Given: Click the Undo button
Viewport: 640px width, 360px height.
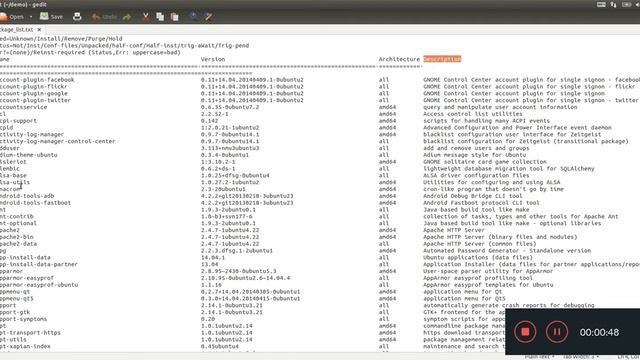Looking at the screenshot, I should (x=104, y=17).
